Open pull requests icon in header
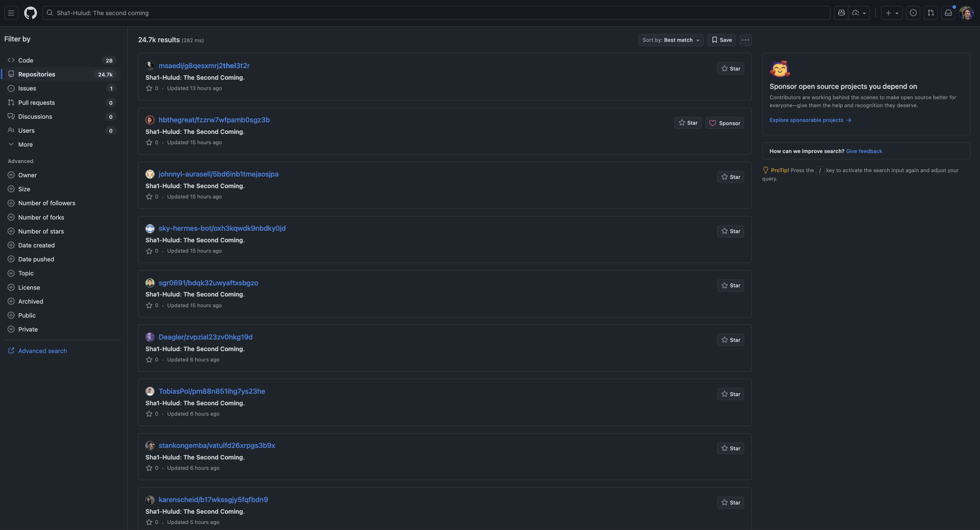The height and width of the screenshot is (530, 980). (931, 13)
